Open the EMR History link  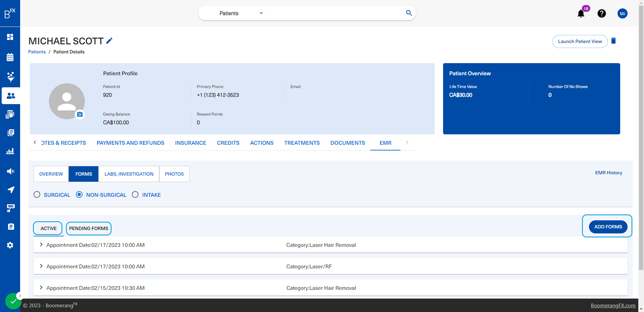click(x=608, y=173)
